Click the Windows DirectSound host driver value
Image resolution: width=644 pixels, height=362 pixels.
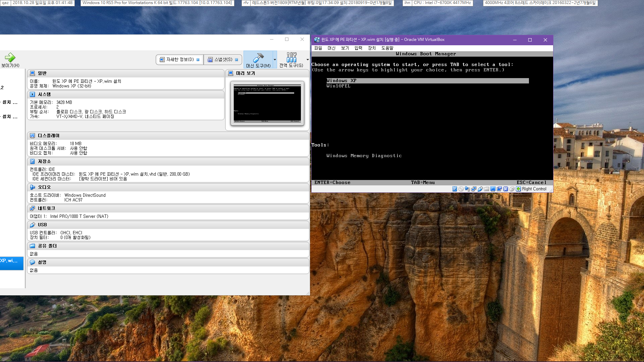pos(85,195)
